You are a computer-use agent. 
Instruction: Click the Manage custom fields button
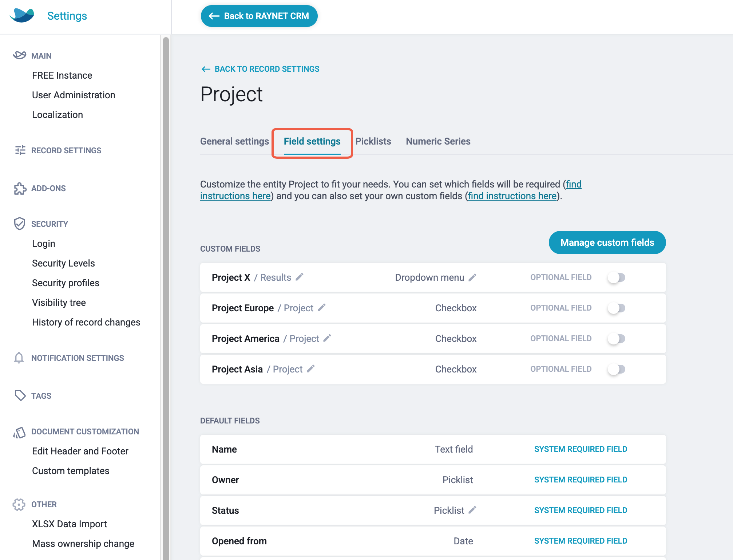(607, 242)
